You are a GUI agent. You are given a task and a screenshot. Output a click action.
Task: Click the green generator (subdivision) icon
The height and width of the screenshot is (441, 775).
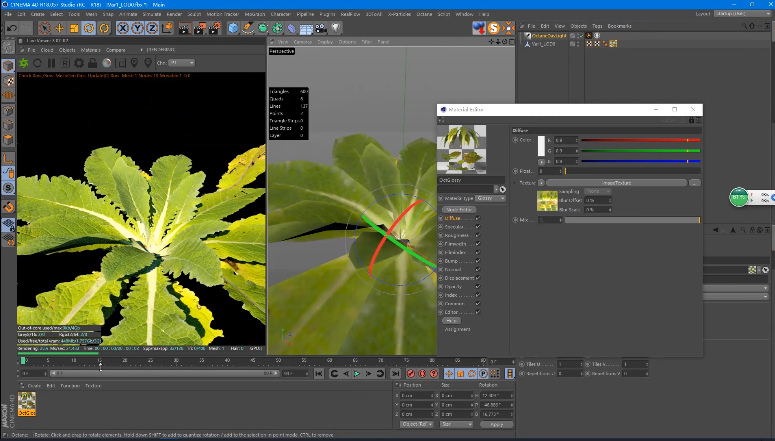click(263, 28)
